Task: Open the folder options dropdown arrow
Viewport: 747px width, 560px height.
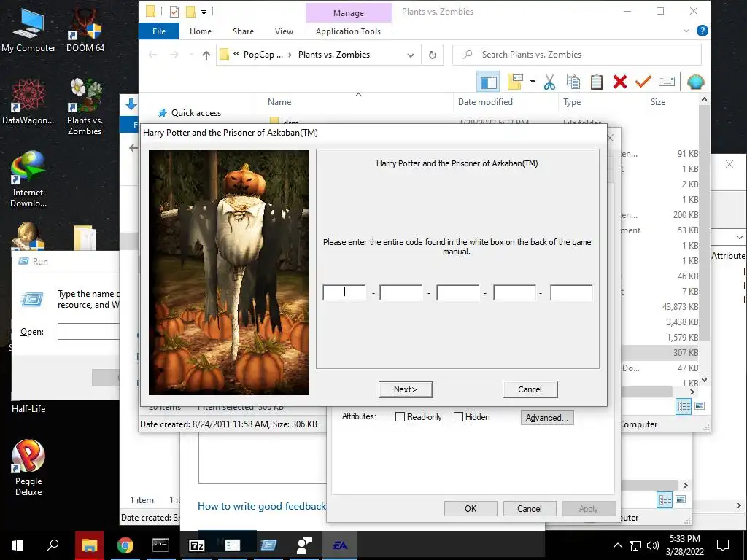Action: [x=533, y=82]
